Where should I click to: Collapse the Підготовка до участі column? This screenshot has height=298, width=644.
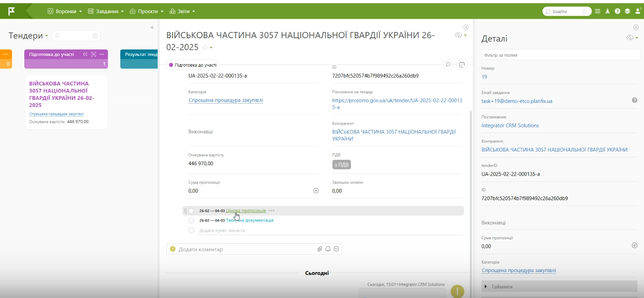coord(86,54)
